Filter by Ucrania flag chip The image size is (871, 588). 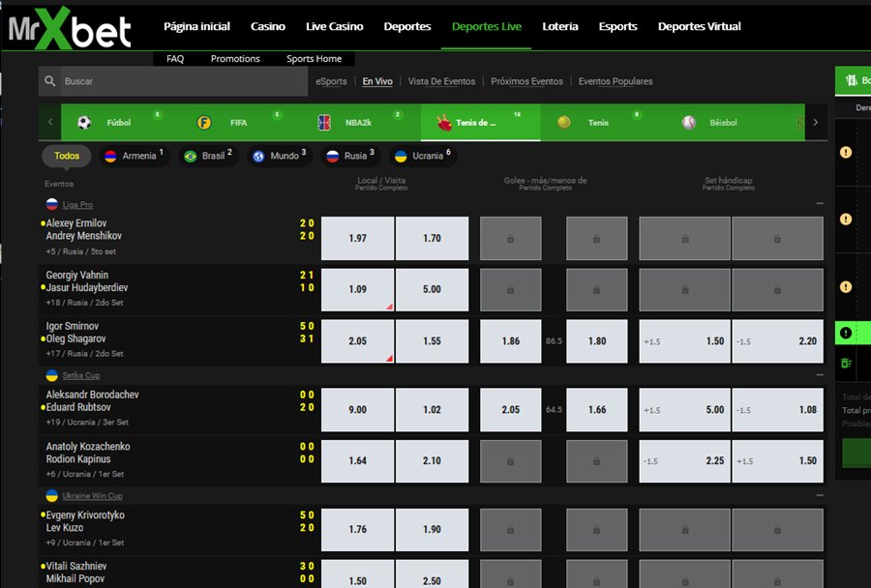(x=423, y=156)
